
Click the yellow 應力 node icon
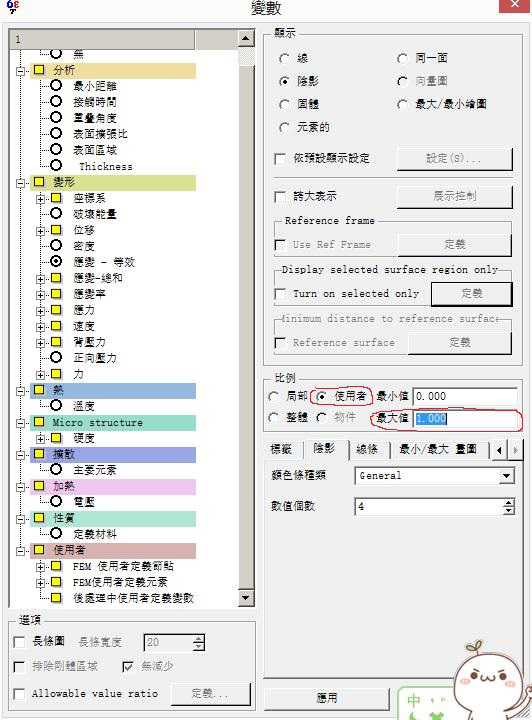pos(56,310)
